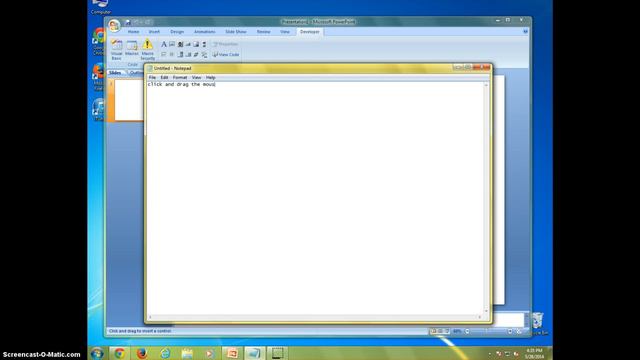Select the Outline pane tab
This screenshot has width=640, height=360.
click(x=135, y=73)
